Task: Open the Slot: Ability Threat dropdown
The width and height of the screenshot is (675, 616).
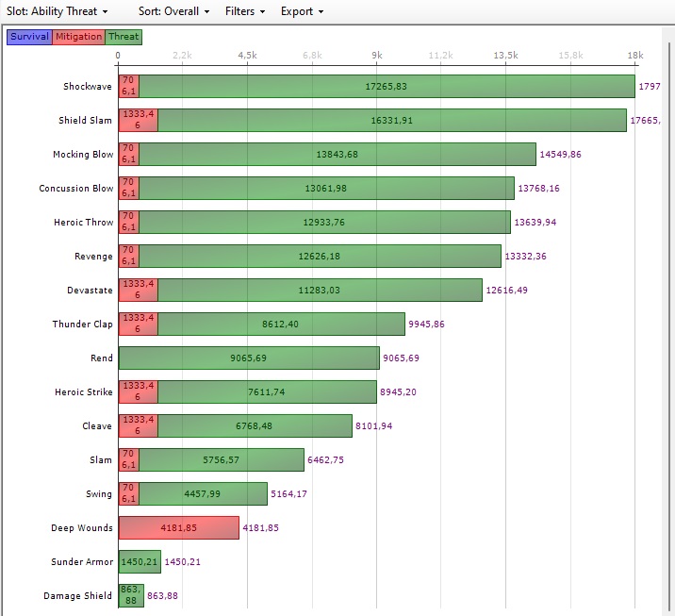Action: coord(57,11)
